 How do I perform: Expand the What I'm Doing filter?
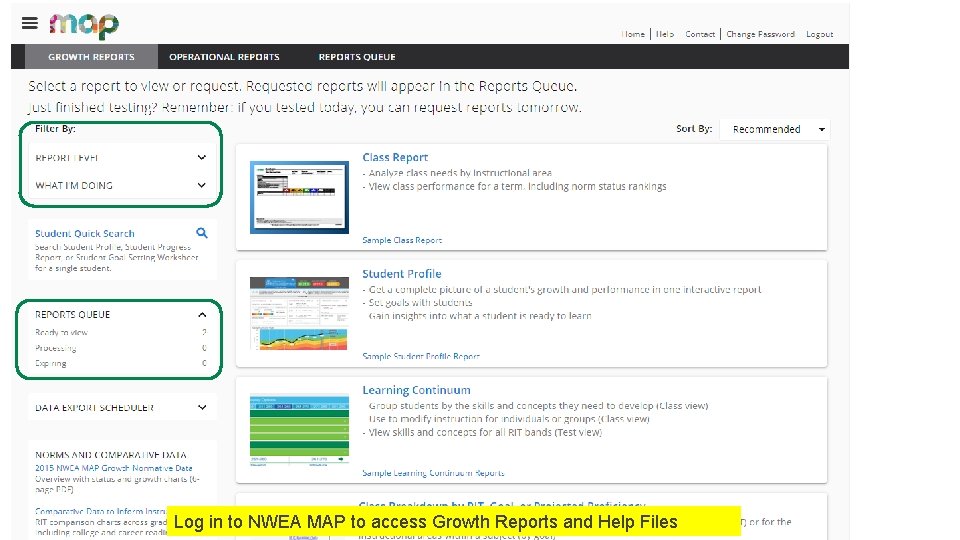121,185
